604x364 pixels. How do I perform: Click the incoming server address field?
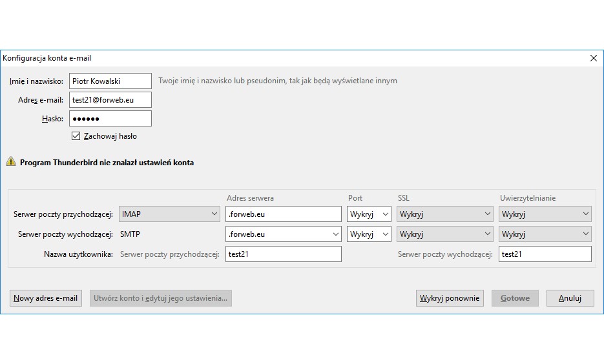pos(283,214)
